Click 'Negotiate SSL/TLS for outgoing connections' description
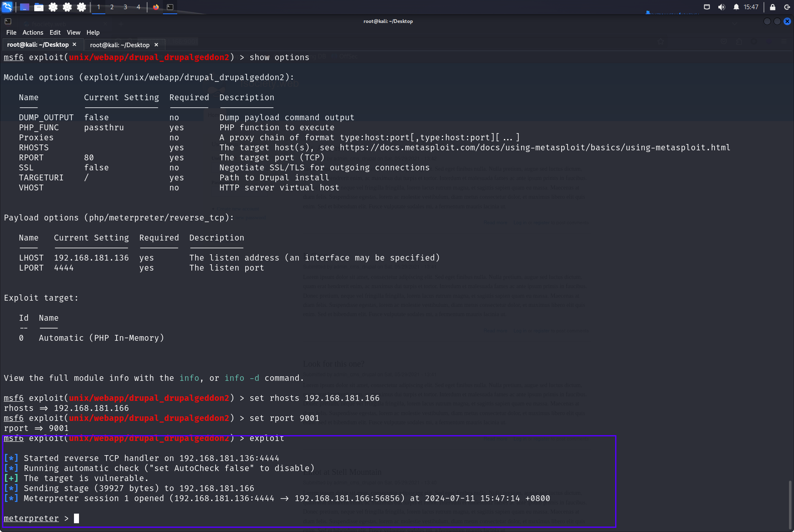 [325, 168]
